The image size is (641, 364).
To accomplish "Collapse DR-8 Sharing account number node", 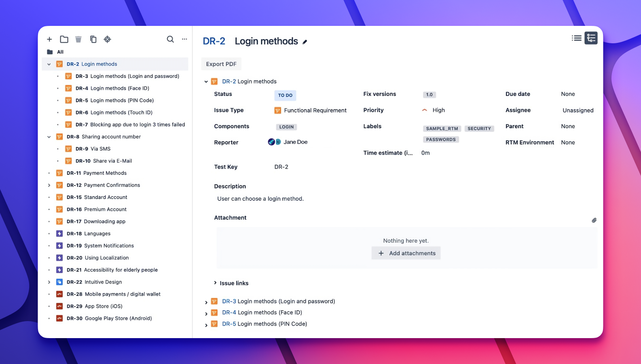I will tap(49, 137).
